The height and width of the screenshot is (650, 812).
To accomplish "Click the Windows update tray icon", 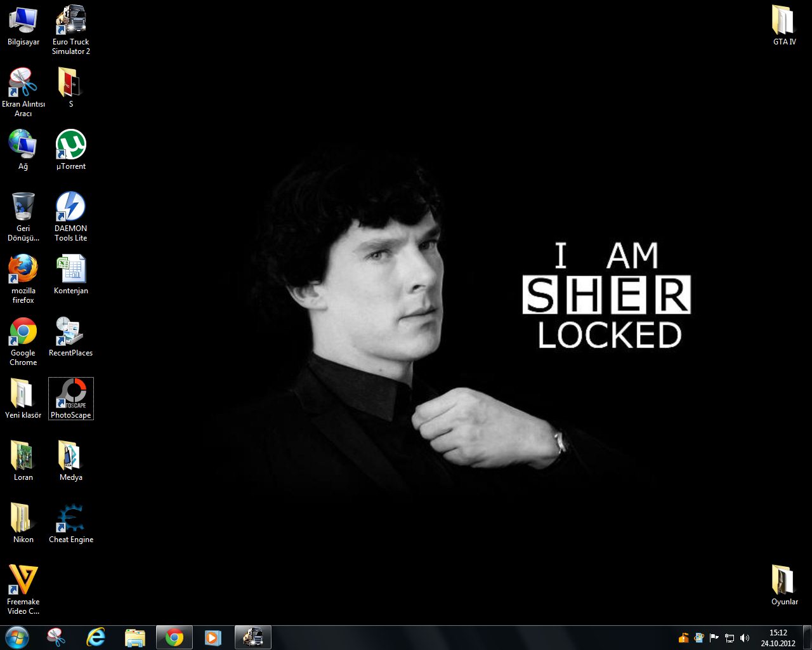I will tap(699, 638).
